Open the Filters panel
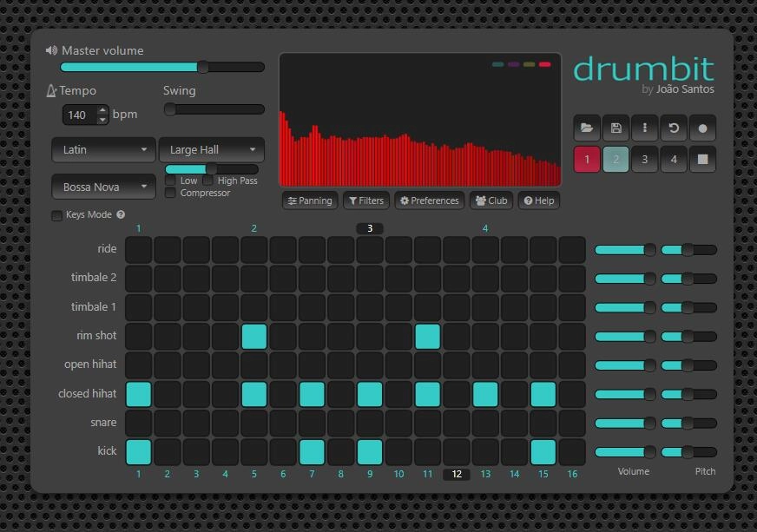 point(365,200)
